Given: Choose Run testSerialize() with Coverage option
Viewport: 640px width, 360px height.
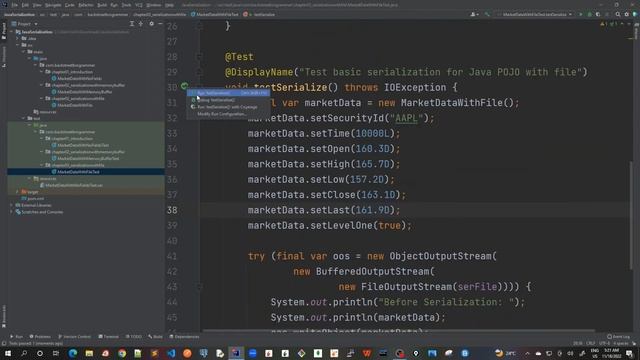Looking at the screenshot, I should click(x=228, y=107).
